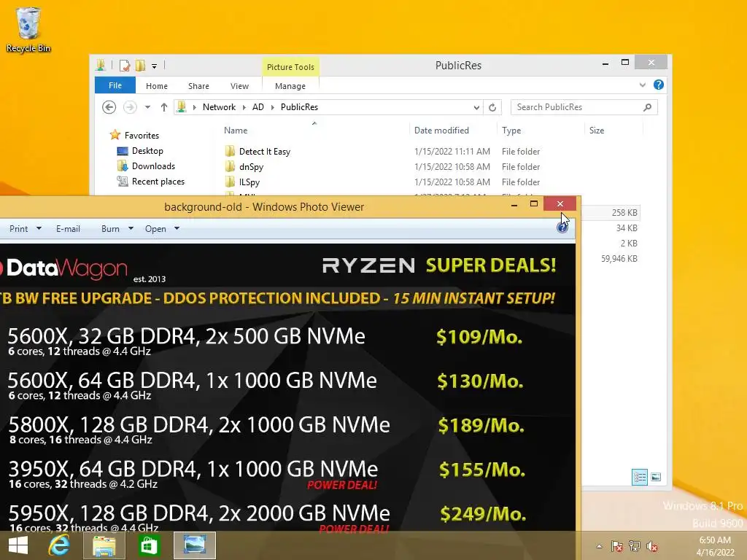Refresh the PublicRes folder view
Screen dimensions: 747x560
point(492,108)
